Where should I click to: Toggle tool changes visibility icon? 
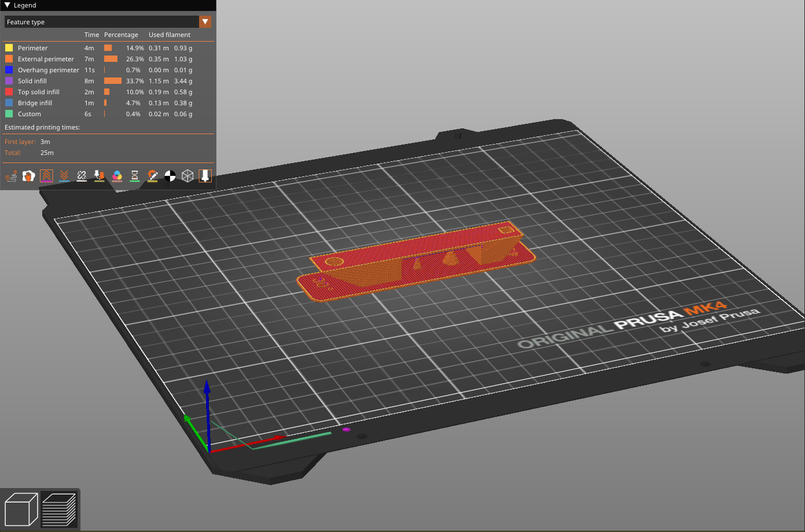click(x=100, y=176)
